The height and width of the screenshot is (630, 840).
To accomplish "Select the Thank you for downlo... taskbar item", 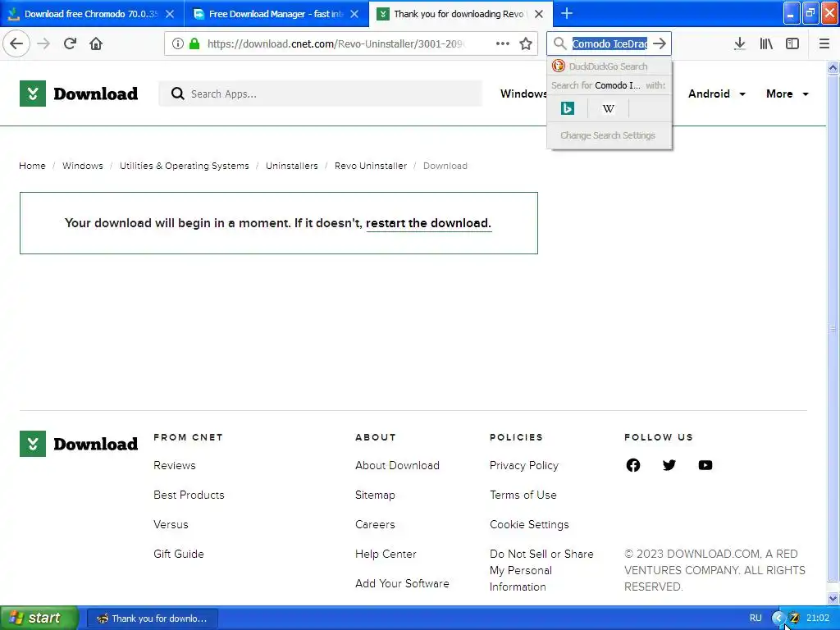I will coord(152,619).
